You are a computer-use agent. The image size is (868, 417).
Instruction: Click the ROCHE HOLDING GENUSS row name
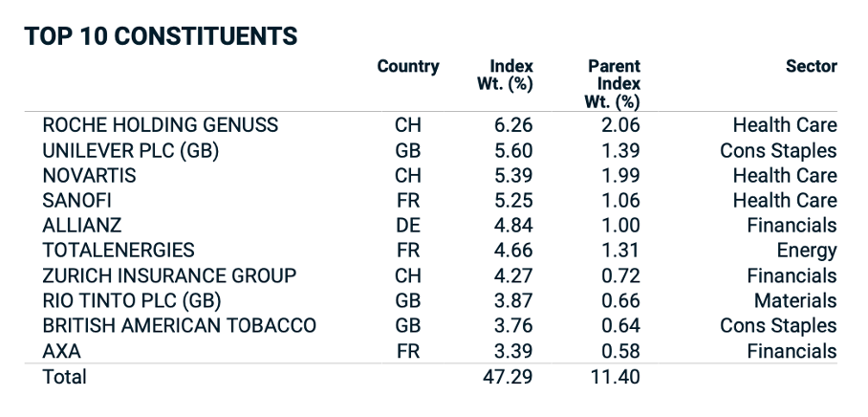tap(160, 125)
